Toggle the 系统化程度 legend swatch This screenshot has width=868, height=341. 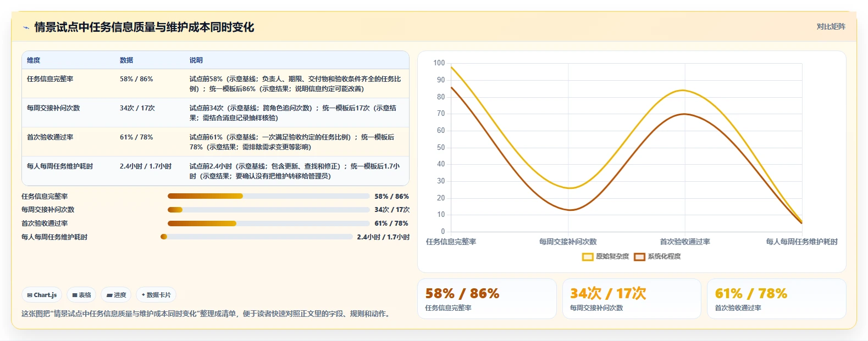(x=639, y=256)
